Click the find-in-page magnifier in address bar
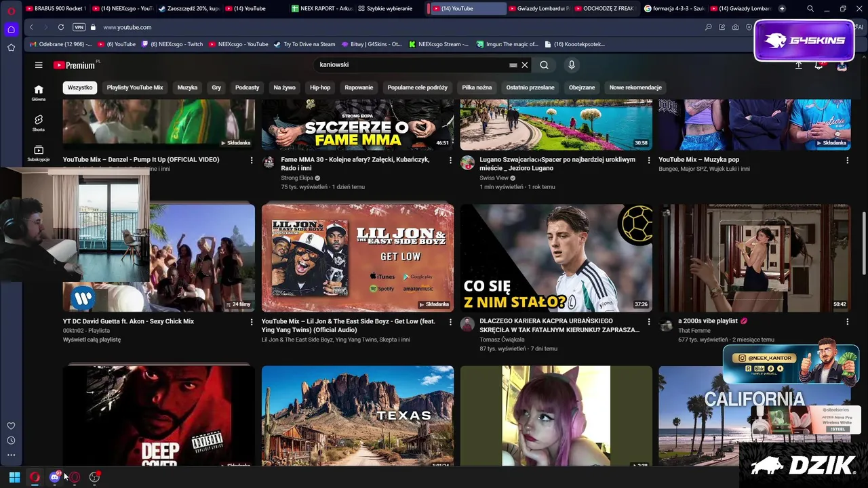The image size is (868, 488). (709, 27)
